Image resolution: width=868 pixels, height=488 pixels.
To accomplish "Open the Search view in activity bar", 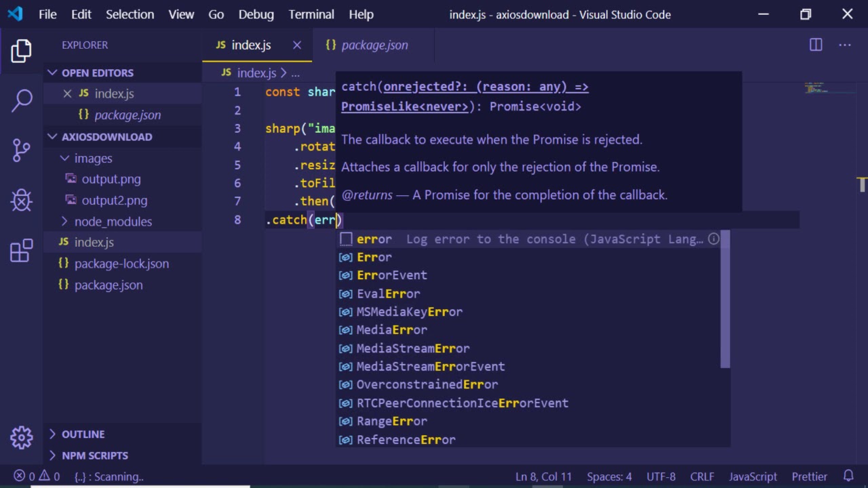I will pos(22,100).
